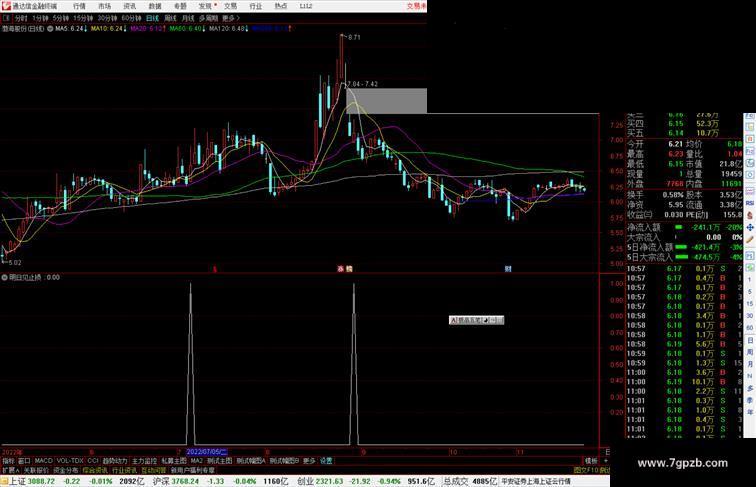
Task: Open the 行情 menu
Action: coord(79,6)
